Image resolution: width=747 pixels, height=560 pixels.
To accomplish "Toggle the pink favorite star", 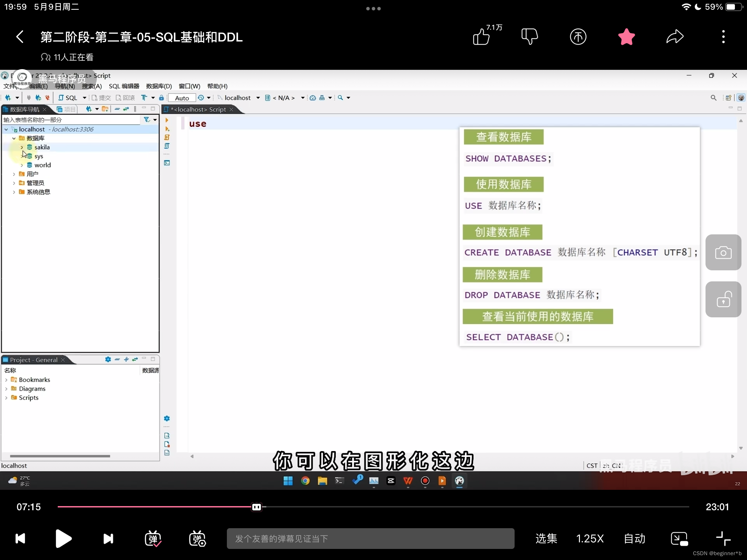I will point(626,37).
